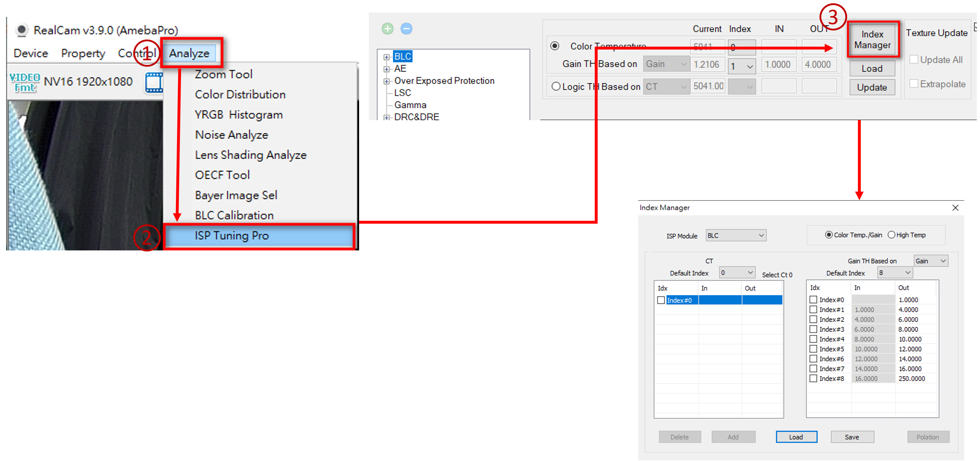Viewport: 980px width, 461px height.
Task: Click the Index Manager button
Action: pyautogui.click(x=872, y=39)
